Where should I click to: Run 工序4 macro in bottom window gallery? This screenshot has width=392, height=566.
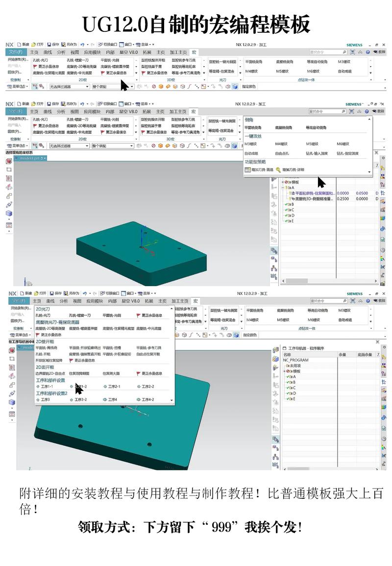(110, 399)
